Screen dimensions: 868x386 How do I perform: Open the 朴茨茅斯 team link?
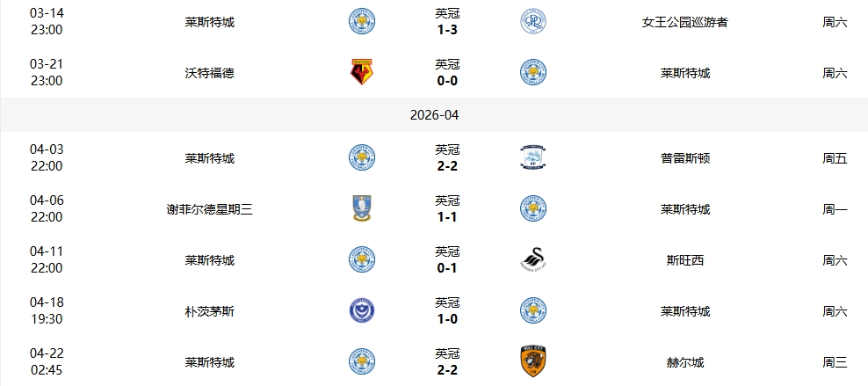coord(209,312)
